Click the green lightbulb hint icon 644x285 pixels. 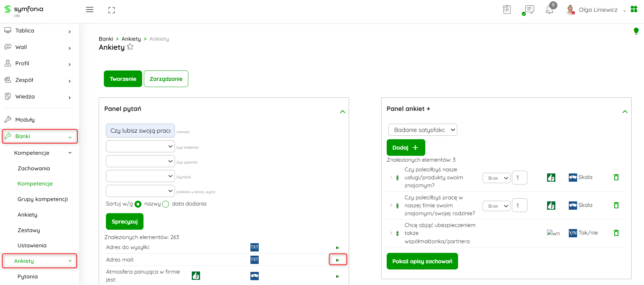(x=636, y=31)
